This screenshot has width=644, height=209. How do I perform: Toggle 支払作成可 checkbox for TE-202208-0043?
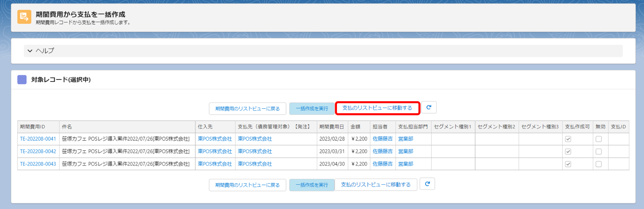click(x=568, y=164)
